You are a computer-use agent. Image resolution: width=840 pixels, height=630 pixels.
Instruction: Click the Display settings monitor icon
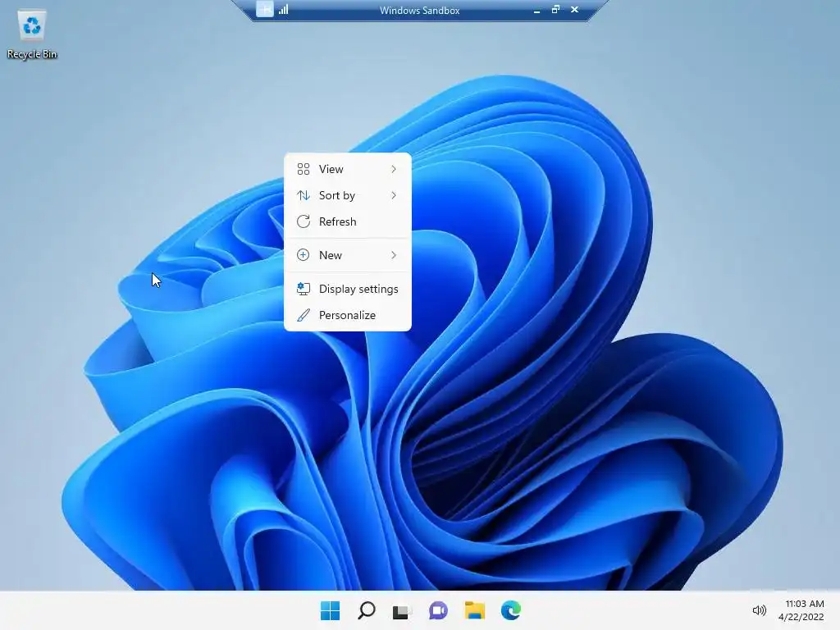(304, 290)
